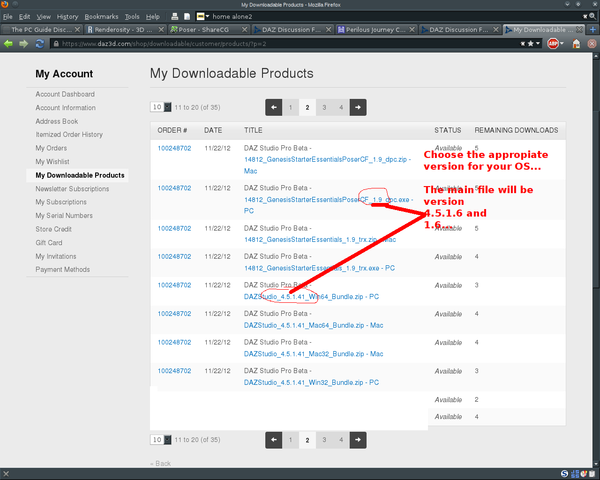Go home using the house icon
The width and height of the screenshot is (600, 480).
coord(576,44)
